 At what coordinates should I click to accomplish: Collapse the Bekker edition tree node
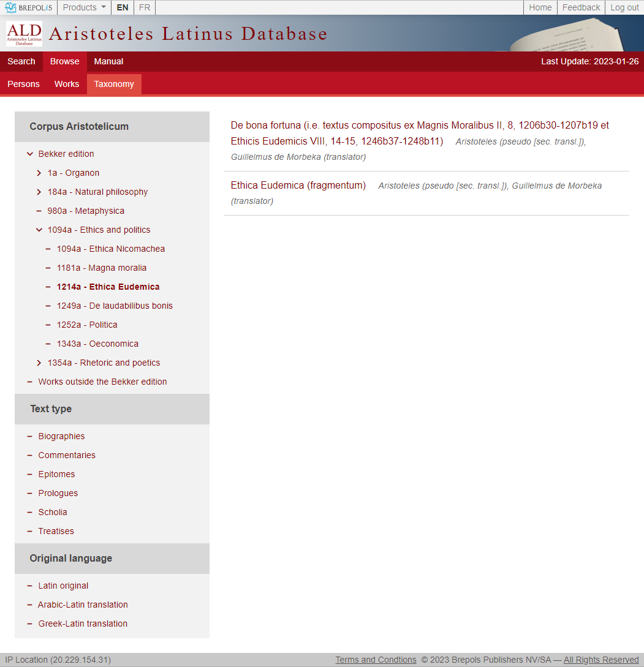coord(29,154)
